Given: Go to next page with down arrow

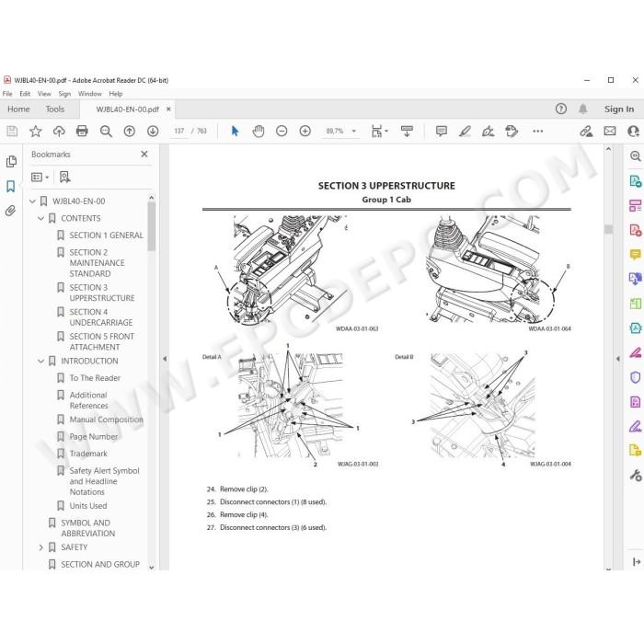Looking at the screenshot, I should 153,131.
